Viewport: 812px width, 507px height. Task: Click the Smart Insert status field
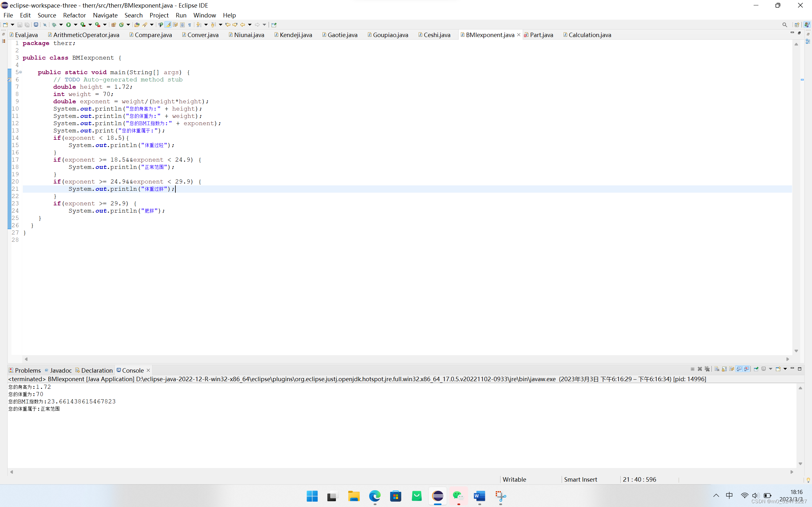(580, 479)
